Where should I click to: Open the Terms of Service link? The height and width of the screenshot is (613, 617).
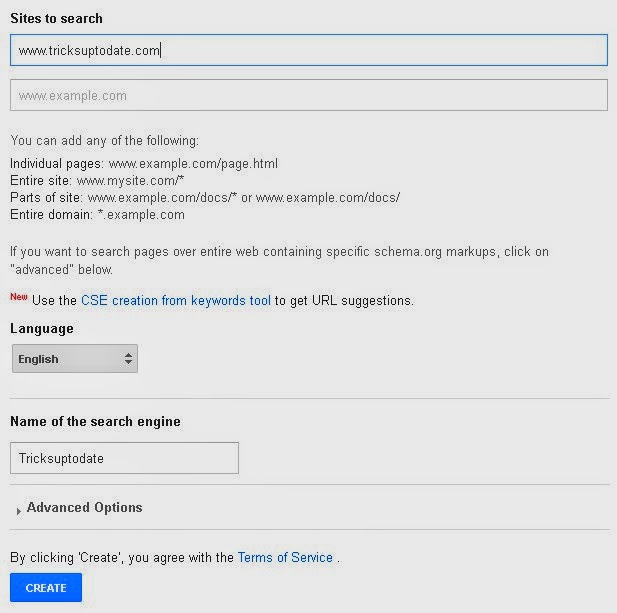[285, 558]
